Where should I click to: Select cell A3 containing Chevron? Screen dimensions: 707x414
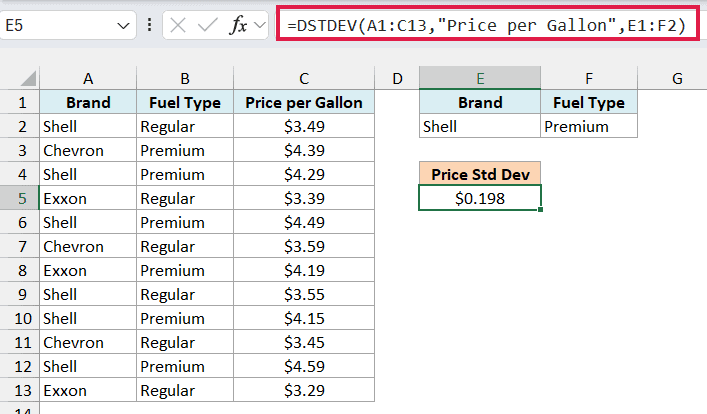tap(88, 150)
